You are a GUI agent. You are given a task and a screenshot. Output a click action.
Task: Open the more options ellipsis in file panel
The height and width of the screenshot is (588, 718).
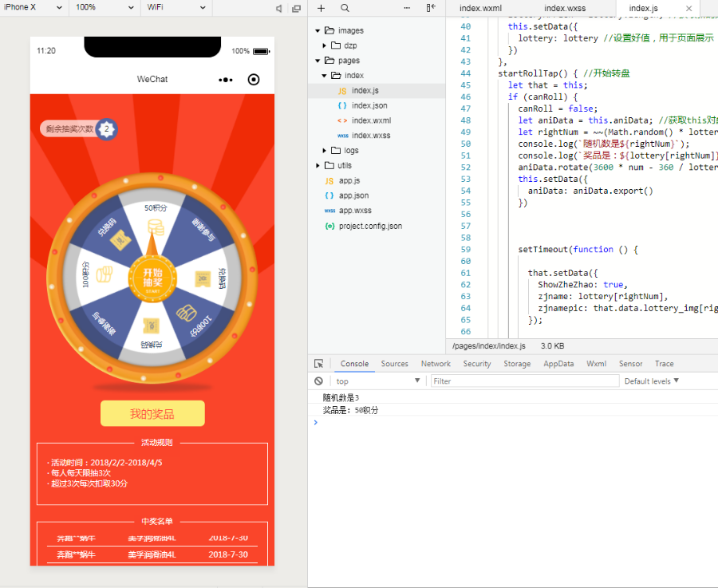tap(407, 8)
